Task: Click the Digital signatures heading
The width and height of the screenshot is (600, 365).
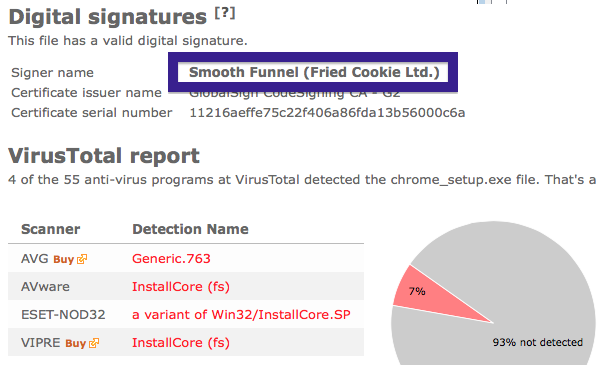Action: point(108,17)
